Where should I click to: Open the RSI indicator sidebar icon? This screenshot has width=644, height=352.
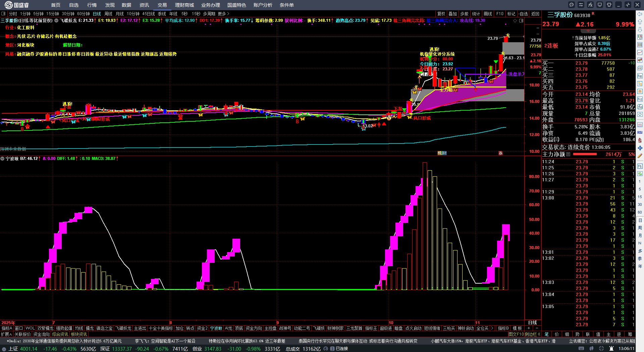640,132
